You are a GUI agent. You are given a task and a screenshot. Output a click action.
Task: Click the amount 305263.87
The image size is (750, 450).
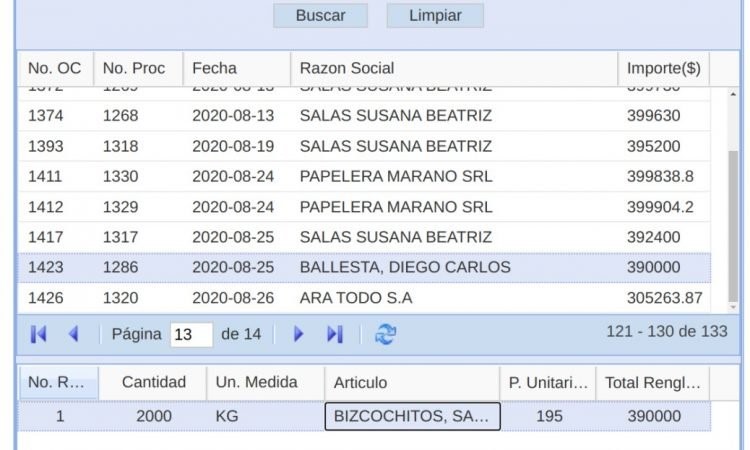pyautogui.click(x=664, y=298)
